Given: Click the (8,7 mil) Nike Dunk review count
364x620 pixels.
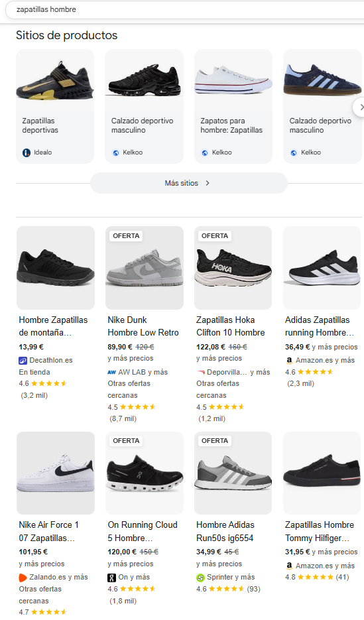Looking at the screenshot, I should (123, 418).
